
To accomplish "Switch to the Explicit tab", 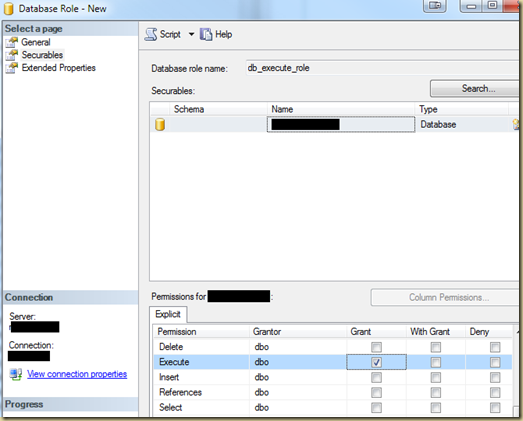I will [x=168, y=314].
